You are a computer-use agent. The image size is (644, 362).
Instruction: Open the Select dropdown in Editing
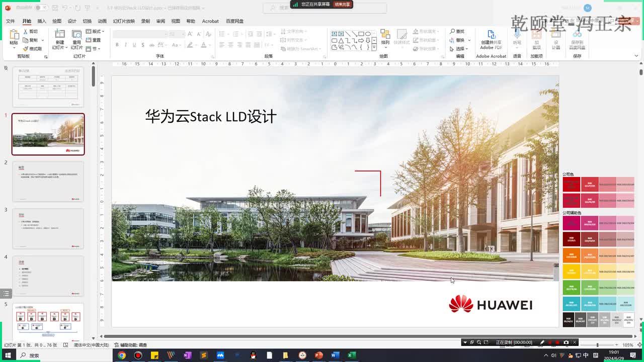pos(458,49)
